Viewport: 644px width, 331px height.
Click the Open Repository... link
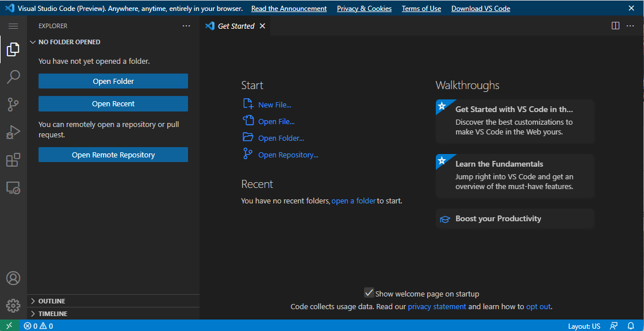coord(288,155)
